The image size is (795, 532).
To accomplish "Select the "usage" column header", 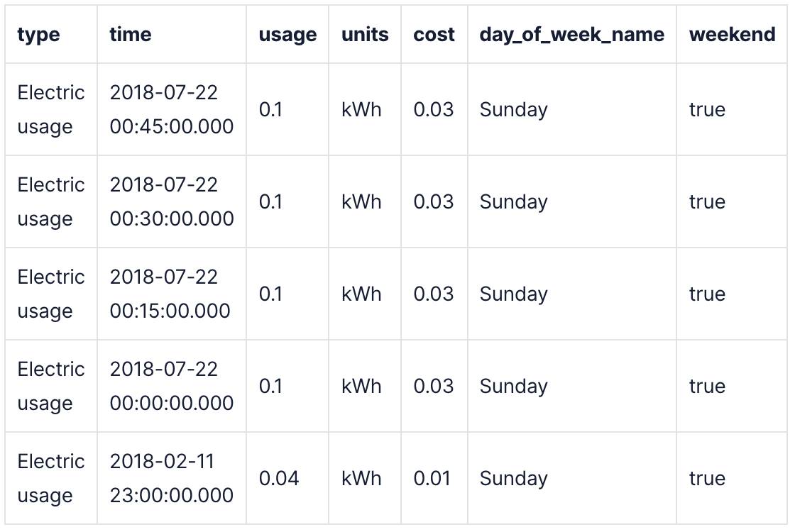I will pos(287,35).
